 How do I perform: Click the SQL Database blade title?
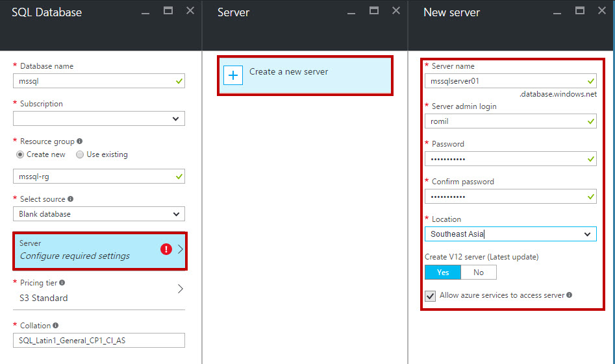tap(47, 12)
